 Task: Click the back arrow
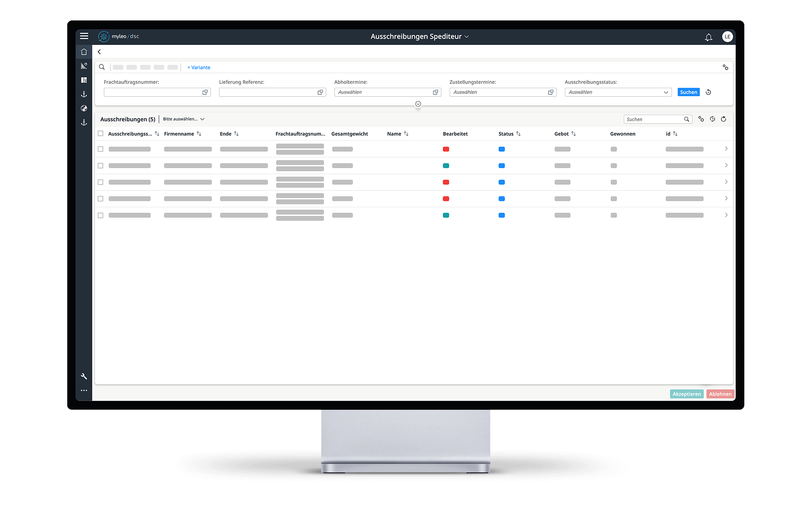pos(99,52)
